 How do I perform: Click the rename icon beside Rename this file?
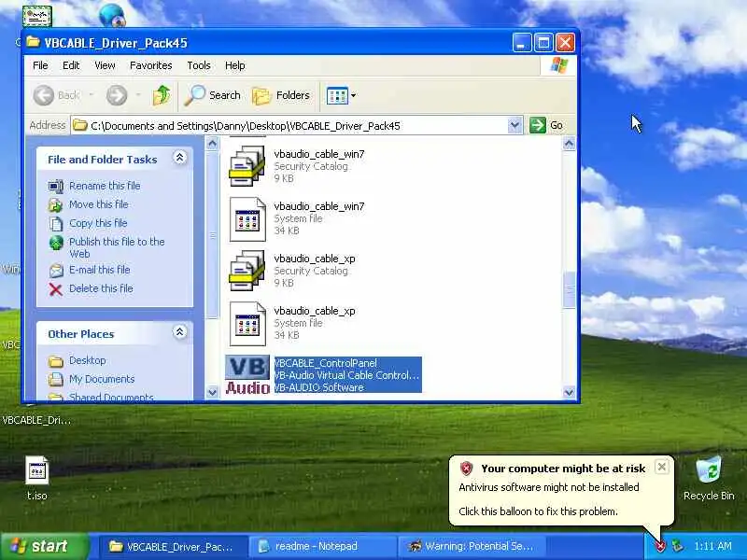(56, 186)
